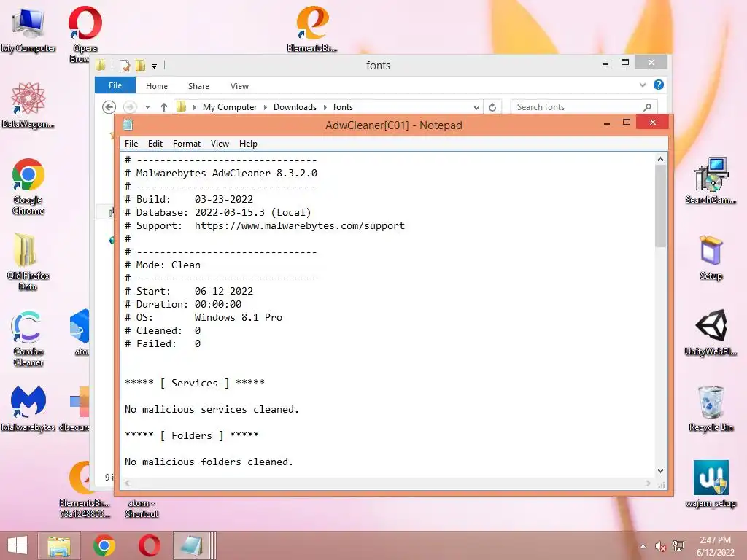Open ElementsBr... shortcut at top of desktop
The image size is (747, 560).
point(312,28)
